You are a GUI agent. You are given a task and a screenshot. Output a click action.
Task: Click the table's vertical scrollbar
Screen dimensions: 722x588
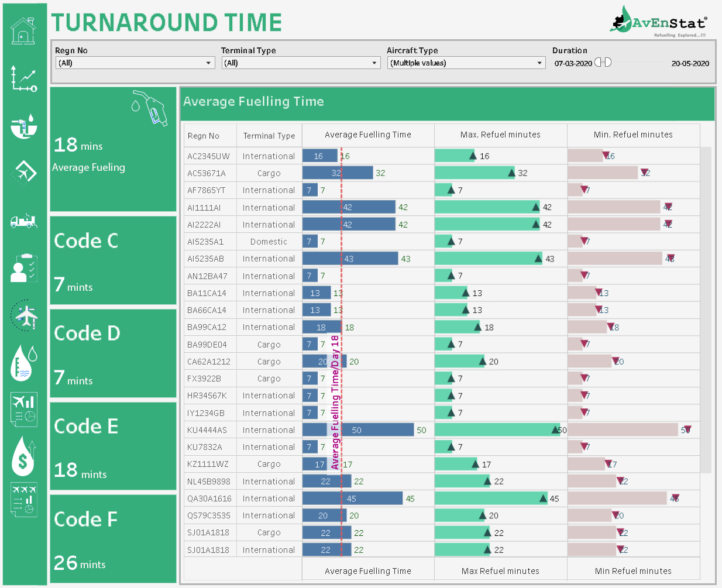click(x=706, y=310)
